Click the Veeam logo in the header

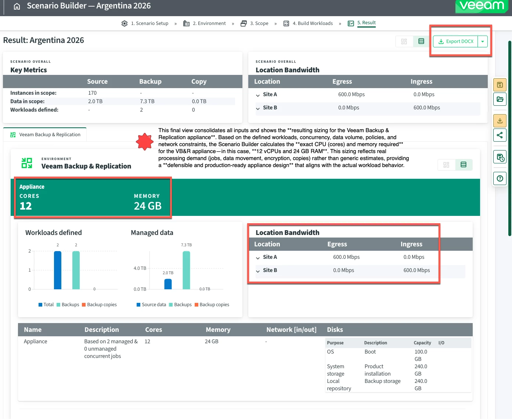tap(482, 6)
